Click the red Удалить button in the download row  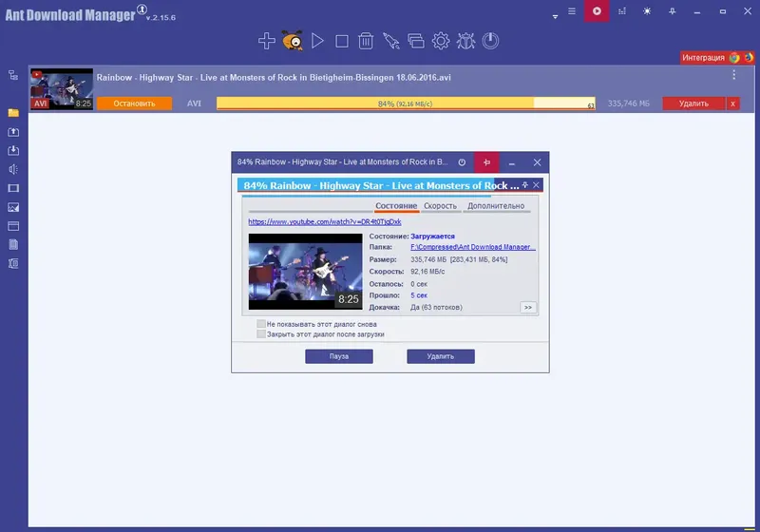(693, 104)
